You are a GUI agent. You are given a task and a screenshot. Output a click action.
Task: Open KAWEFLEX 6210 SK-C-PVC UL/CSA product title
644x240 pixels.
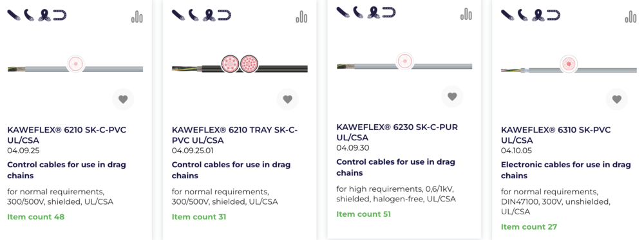(66, 135)
